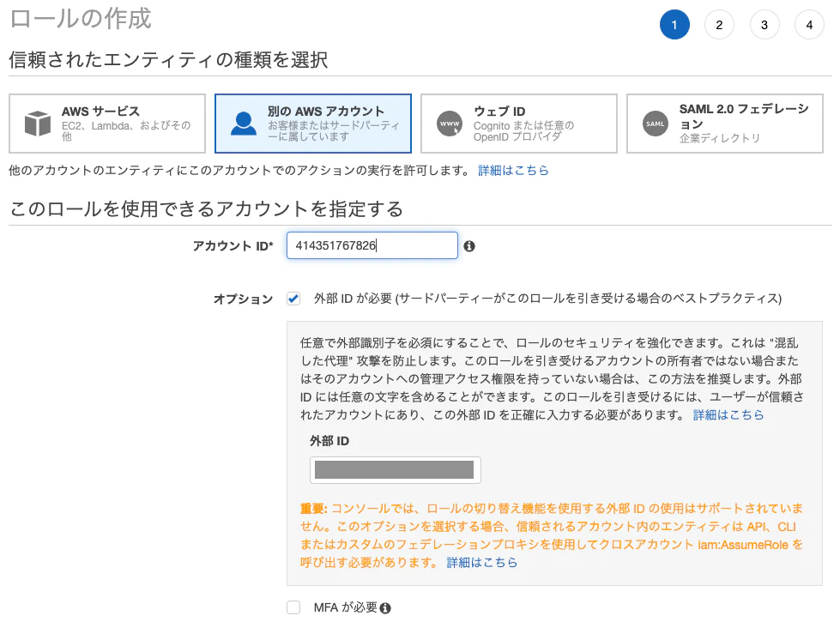Jump to wizard step 3 circle

(x=764, y=25)
